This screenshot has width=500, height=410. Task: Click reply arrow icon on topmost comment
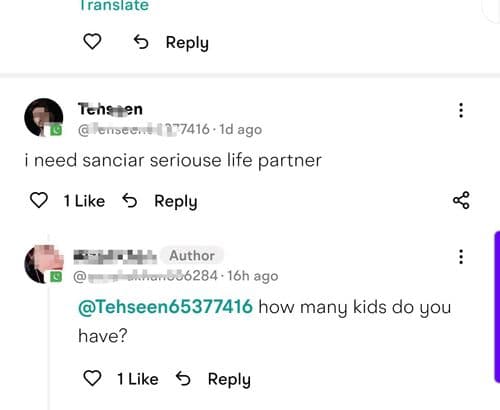tap(141, 42)
